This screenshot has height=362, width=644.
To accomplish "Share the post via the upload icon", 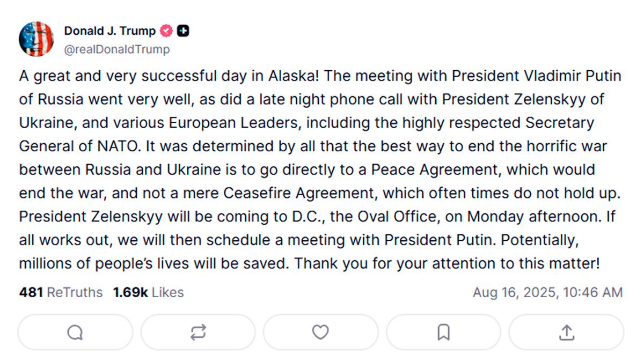I will coord(566,333).
